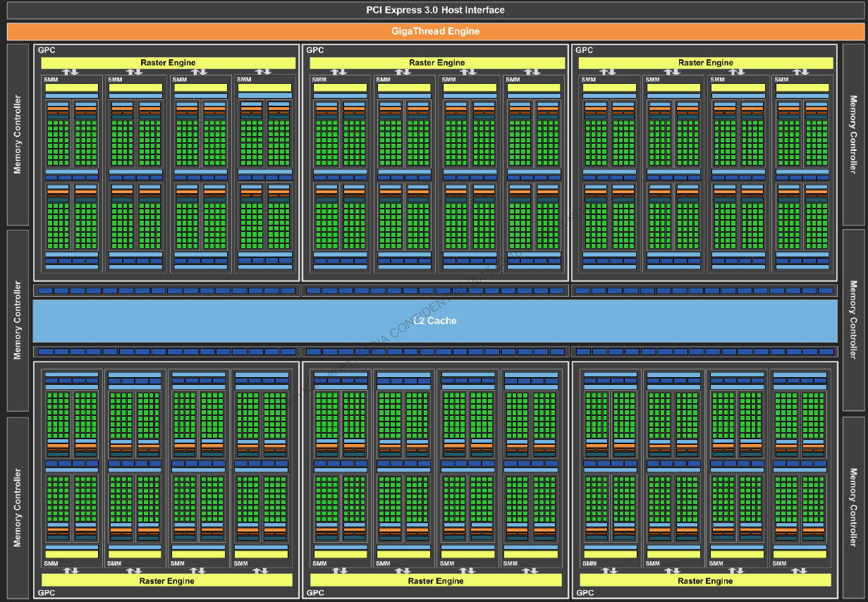Click the double-arrow icon above the first top-left SMM
Screen dimensions: 868x602
coord(71,72)
